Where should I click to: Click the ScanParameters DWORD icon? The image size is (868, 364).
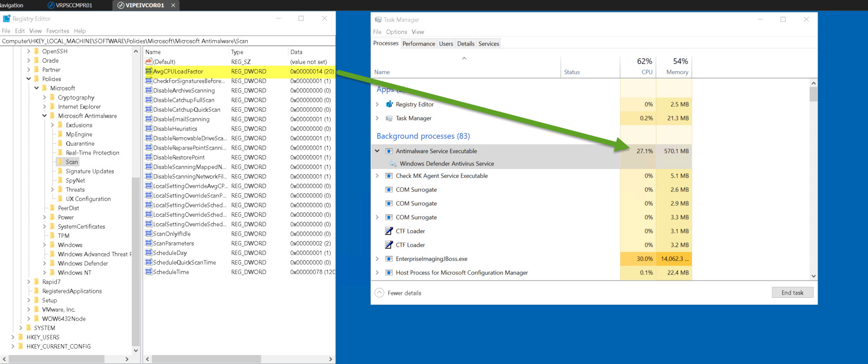[x=148, y=243]
